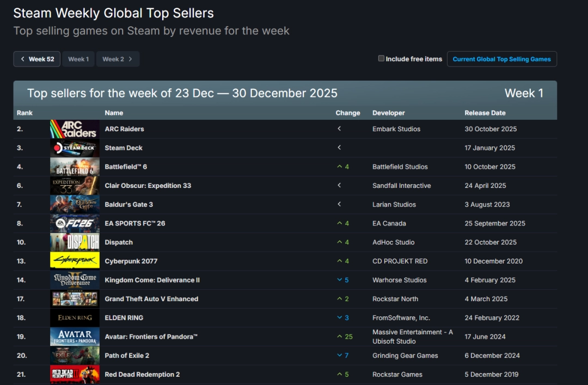Click the Baldur's Gate 3 title link
This screenshot has height=385, width=588.
(128, 205)
